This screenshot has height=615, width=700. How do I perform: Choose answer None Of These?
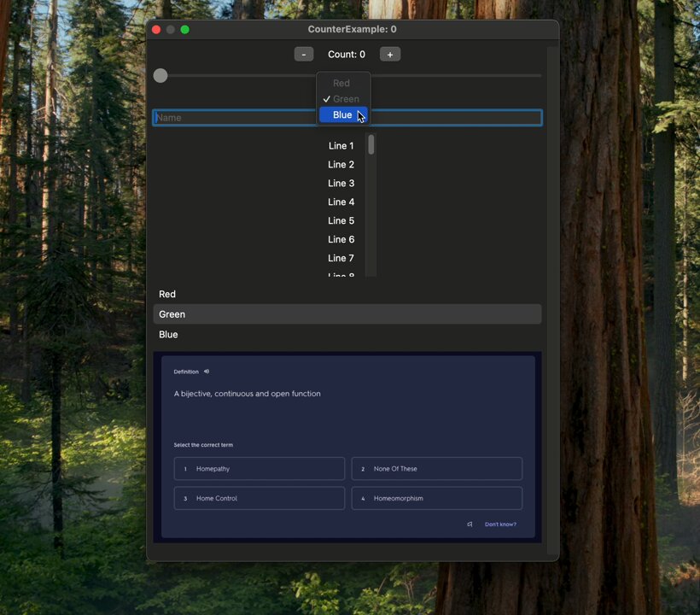[x=436, y=468]
